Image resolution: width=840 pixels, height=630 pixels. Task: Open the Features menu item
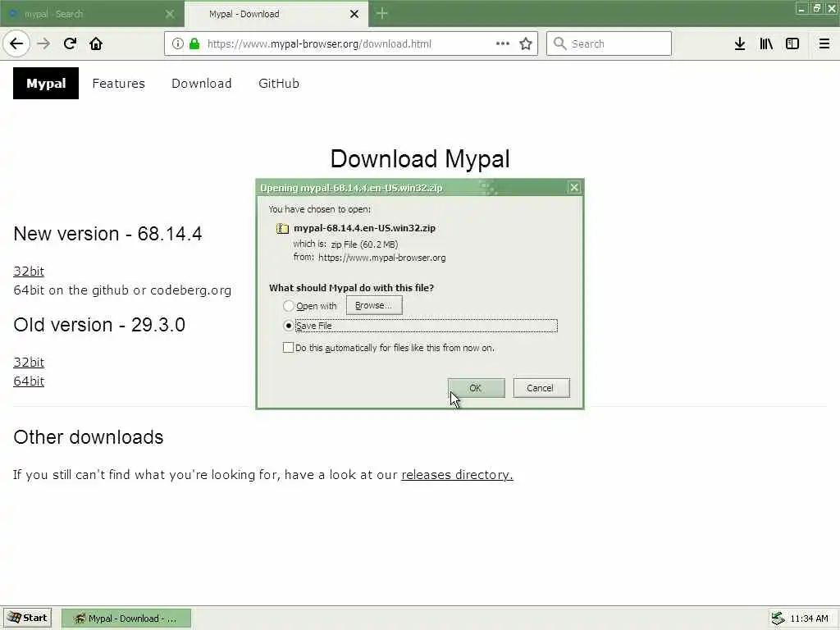[x=118, y=84]
